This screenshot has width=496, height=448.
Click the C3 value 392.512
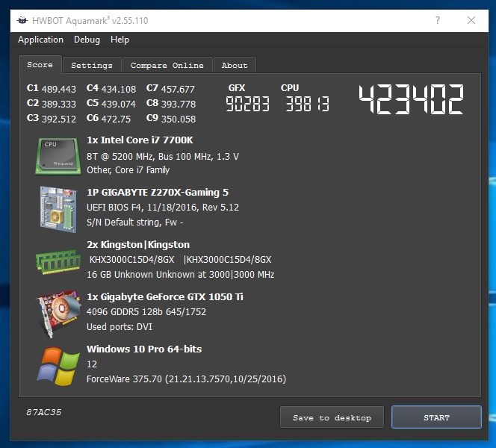pos(59,119)
